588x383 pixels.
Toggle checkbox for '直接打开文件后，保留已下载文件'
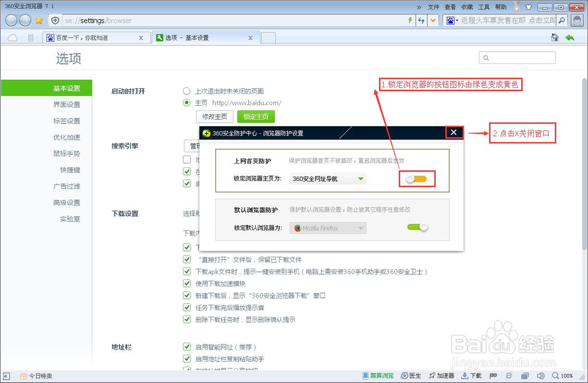(187, 259)
